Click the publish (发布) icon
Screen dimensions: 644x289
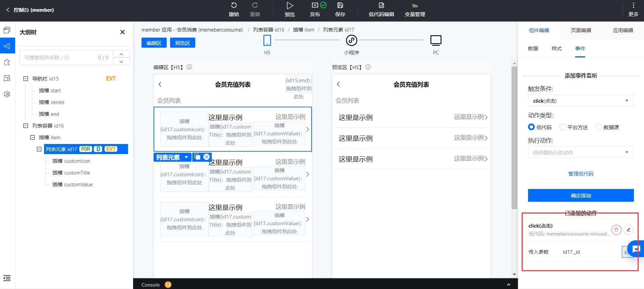coord(315,5)
